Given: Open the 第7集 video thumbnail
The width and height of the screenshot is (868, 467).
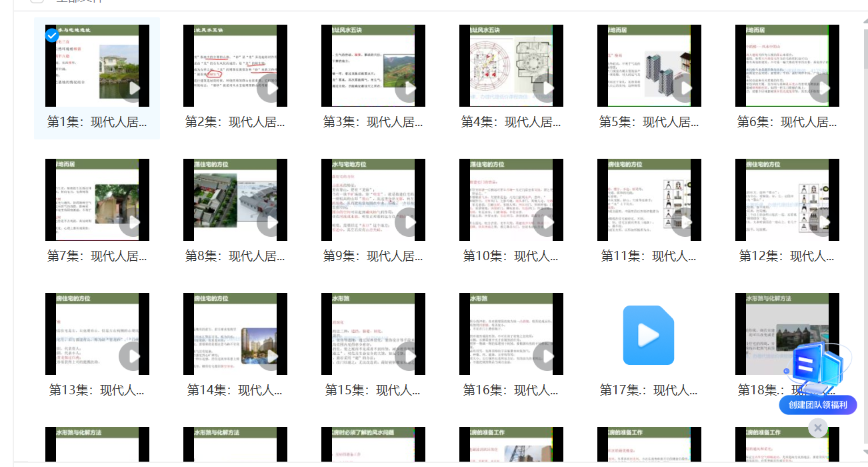Looking at the screenshot, I should pyautogui.click(x=97, y=200).
